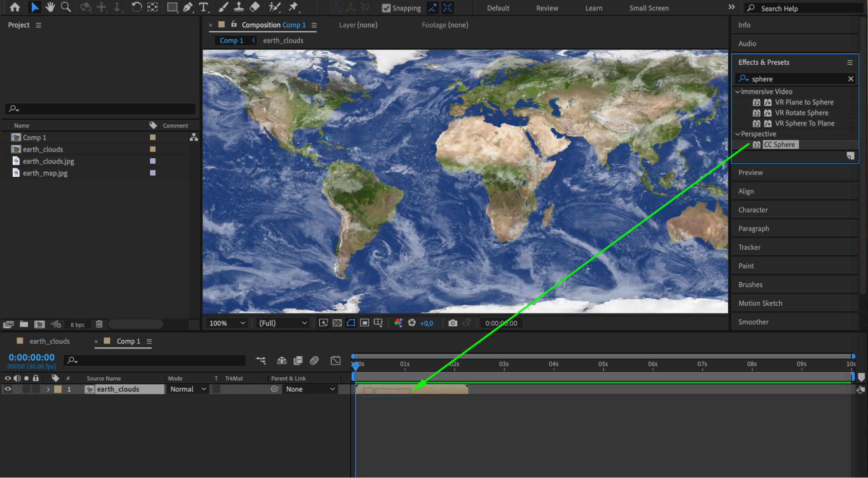Toggle the mask and shape path visibility
The image size is (868, 478).
coord(351,323)
